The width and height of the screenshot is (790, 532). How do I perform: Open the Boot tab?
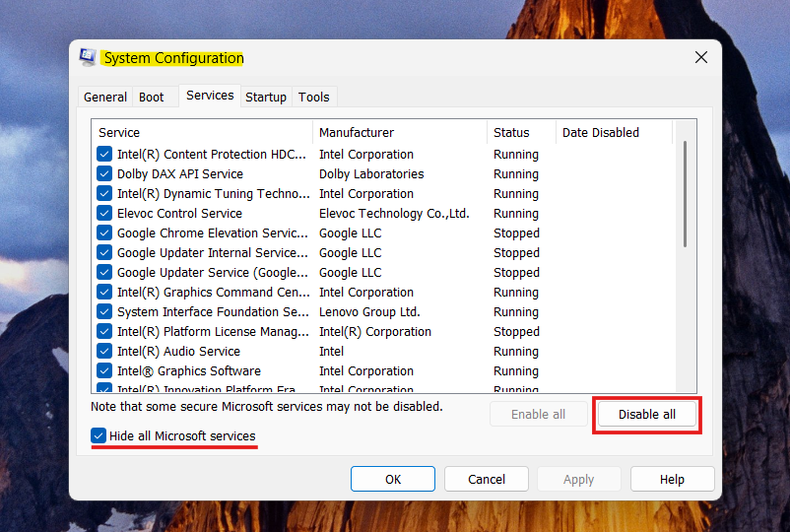pyautogui.click(x=152, y=97)
